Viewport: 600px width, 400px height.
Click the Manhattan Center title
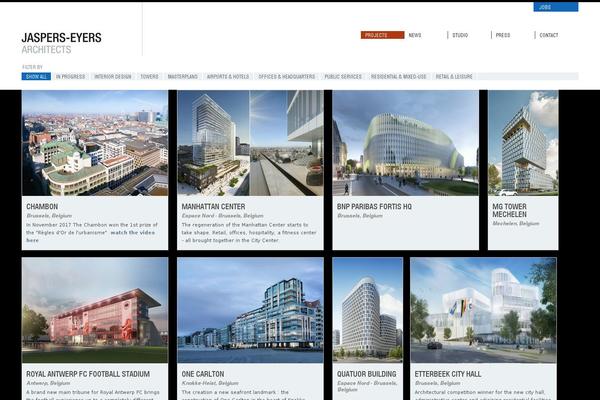click(x=213, y=207)
